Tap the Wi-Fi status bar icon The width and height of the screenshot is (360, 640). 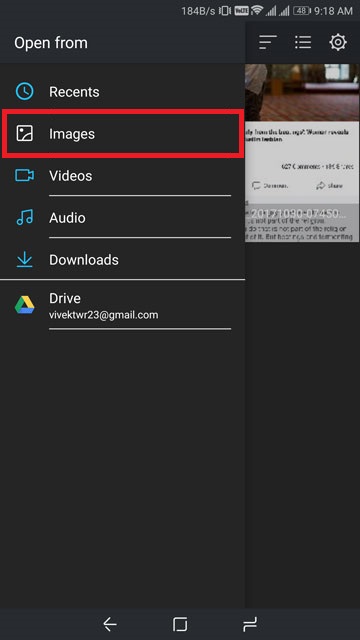tap(257, 11)
